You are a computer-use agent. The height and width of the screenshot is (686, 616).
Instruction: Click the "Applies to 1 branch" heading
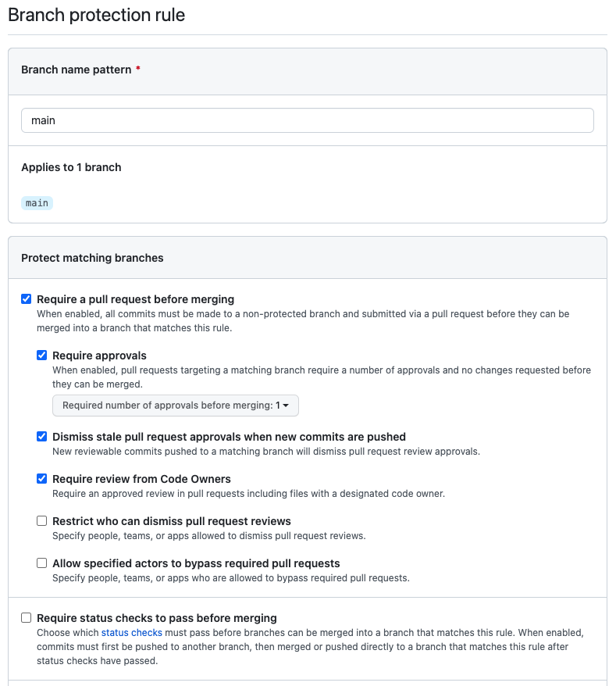(71, 167)
